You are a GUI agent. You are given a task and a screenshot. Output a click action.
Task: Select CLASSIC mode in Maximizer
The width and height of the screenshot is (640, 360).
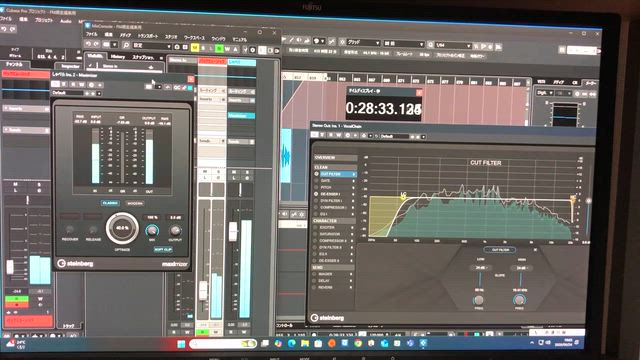(110, 203)
